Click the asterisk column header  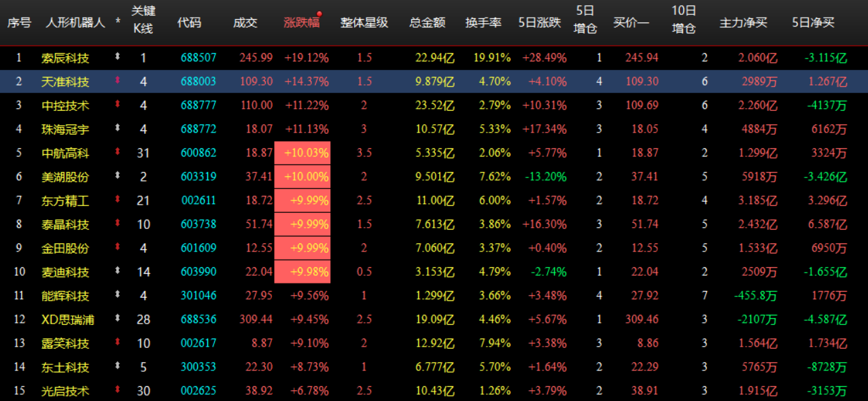pos(118,22)
